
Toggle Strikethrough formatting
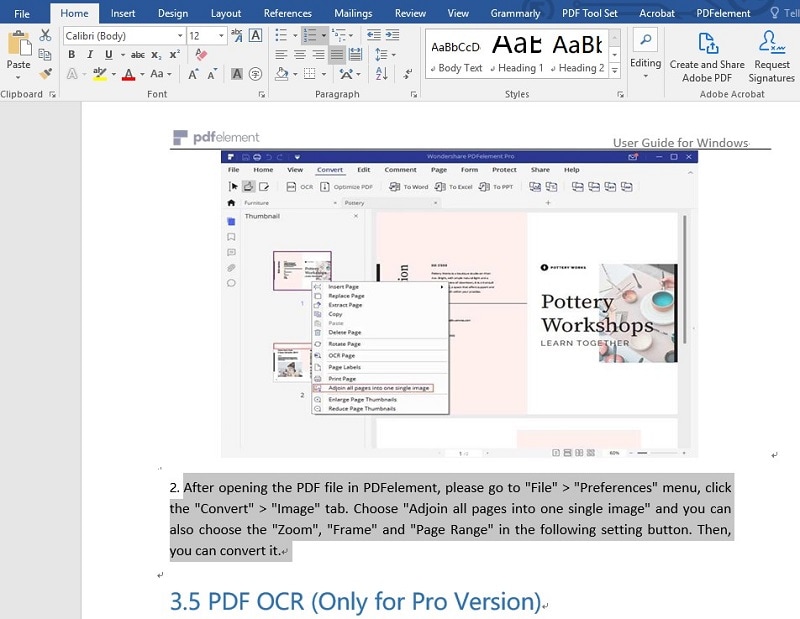(137, 55)
